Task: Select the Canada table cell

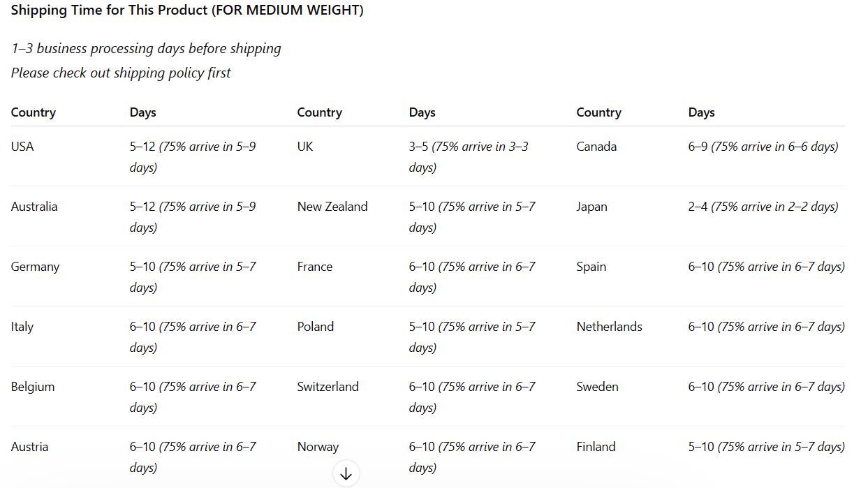Action: tap(596, 147)
